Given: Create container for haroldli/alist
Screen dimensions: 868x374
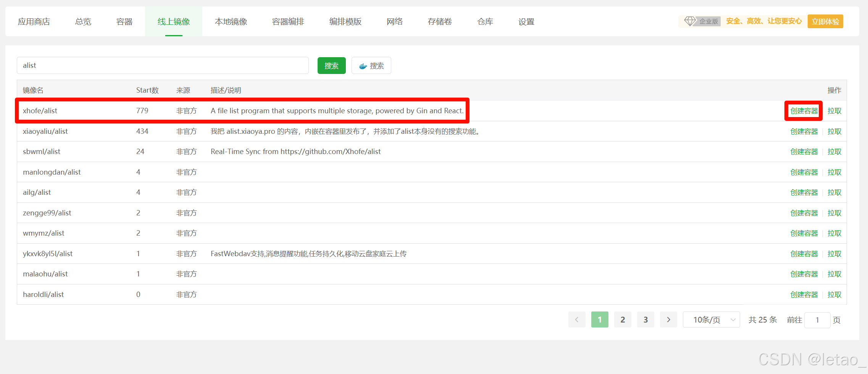Looking at the screenshot, I should (804, 295).
